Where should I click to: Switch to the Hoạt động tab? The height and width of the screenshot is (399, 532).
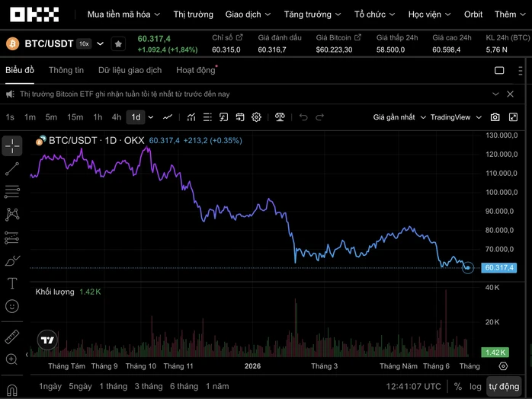coord(196,70)
